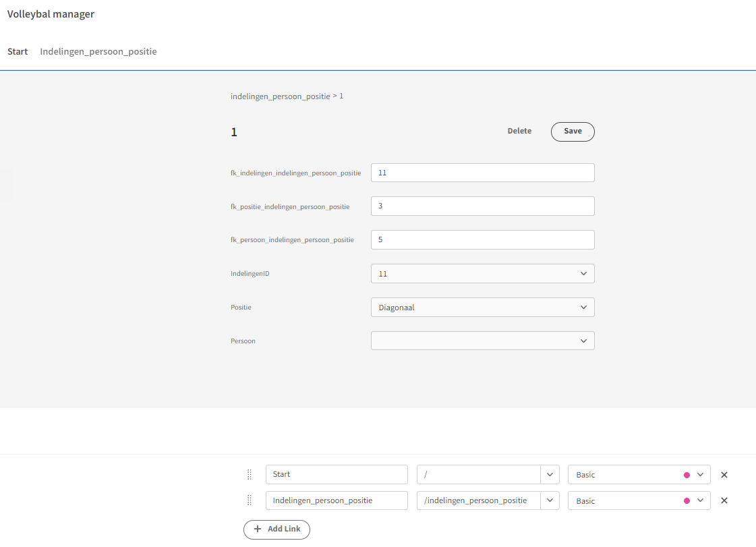Click the Start link name text field
The image size is (756, 547).
(336, 474)
